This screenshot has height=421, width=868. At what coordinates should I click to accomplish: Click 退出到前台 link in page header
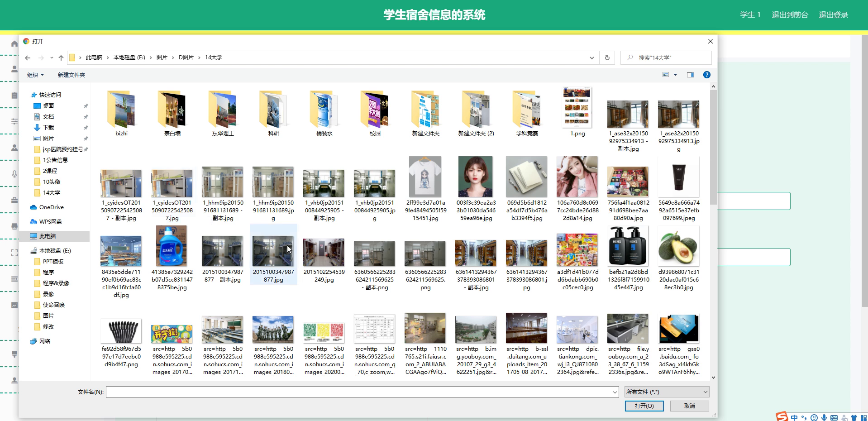click(790, 15)
